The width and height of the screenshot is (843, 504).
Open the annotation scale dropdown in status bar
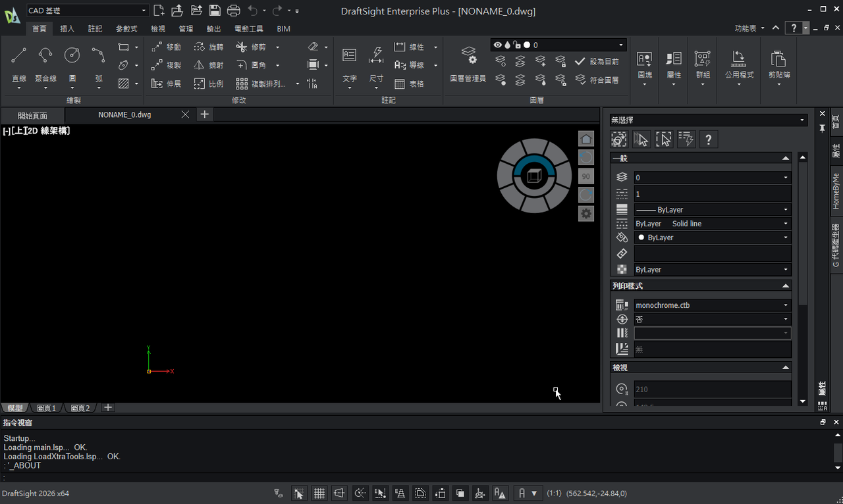click(x=528, y=493)
